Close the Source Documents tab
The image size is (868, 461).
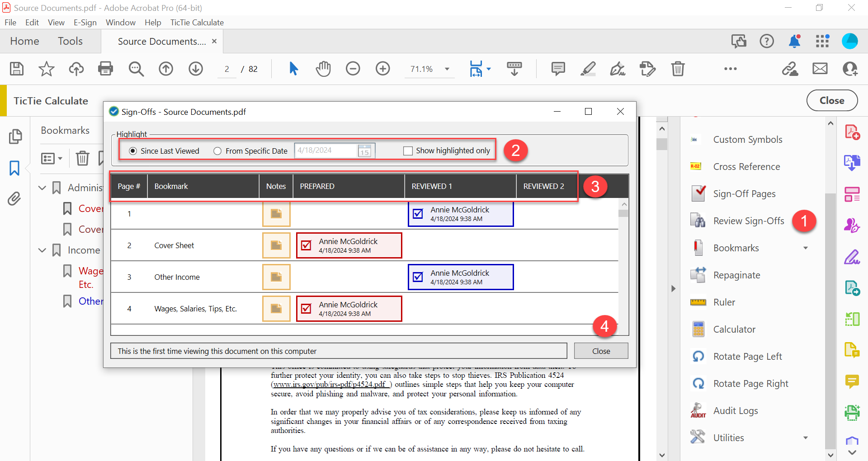point(214,41)
